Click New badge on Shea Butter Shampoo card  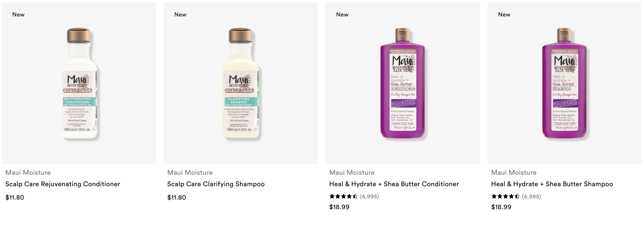(x=504, y=15)
